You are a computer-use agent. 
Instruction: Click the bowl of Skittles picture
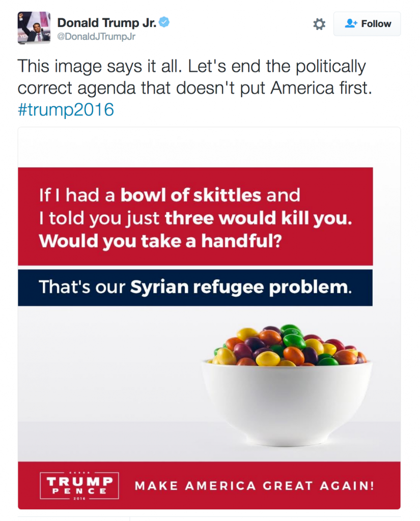pyautogui.click(x=287, y=386)
